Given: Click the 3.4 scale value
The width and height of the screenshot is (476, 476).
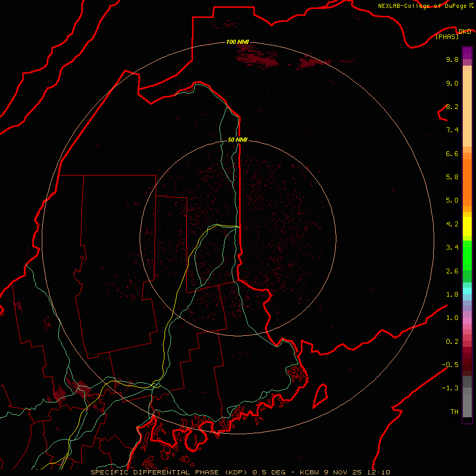Looking at the screenshot, I should (x=452, y=248).
